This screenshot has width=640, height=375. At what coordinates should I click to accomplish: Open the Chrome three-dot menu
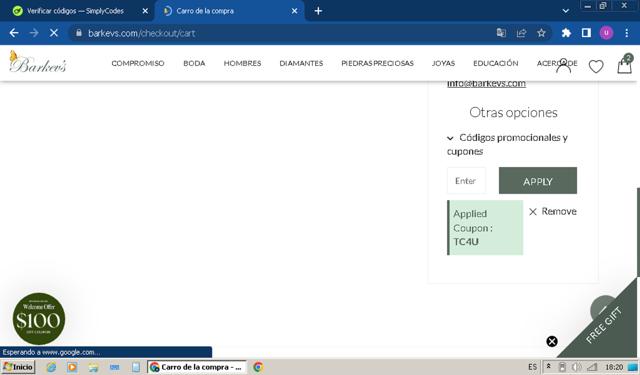click(627, 33)
